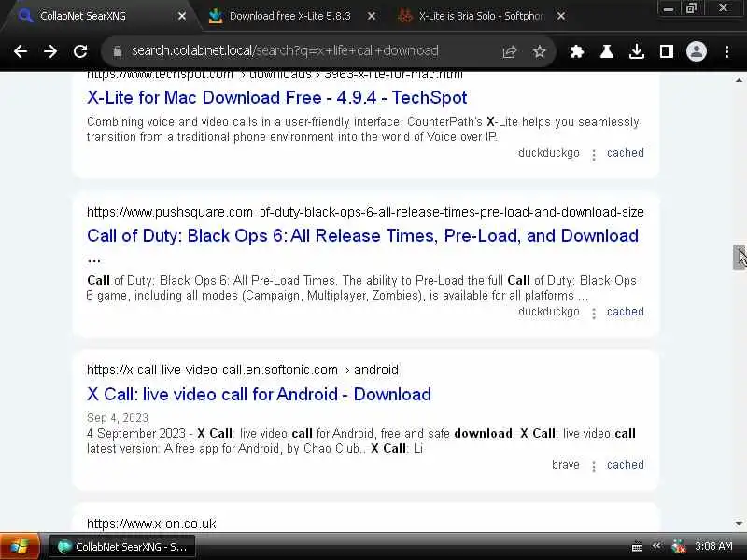Click the duckduckgo label under TechSpot result
This screenshot has height=560, width=747.
point(549,153)
